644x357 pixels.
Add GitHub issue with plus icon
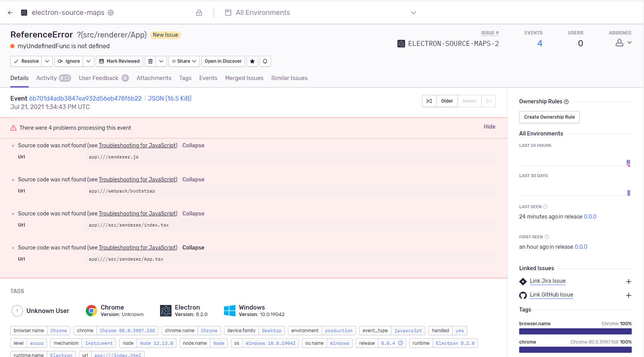628,295
